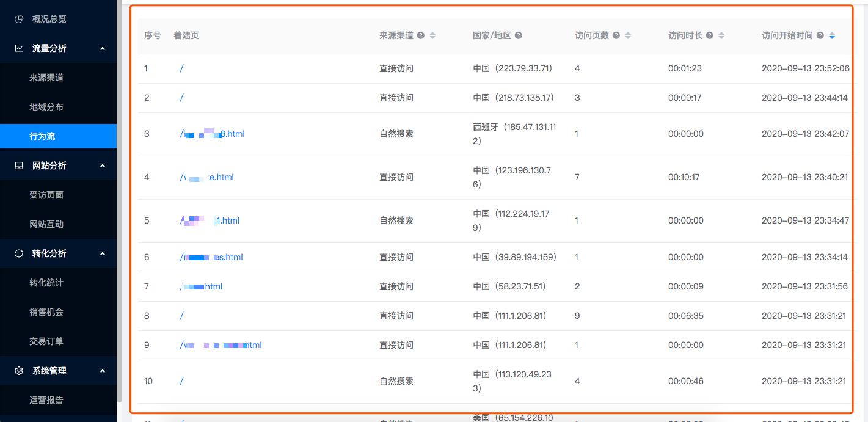Collapse the 流量分析 menu section

[x=103, y=48]
